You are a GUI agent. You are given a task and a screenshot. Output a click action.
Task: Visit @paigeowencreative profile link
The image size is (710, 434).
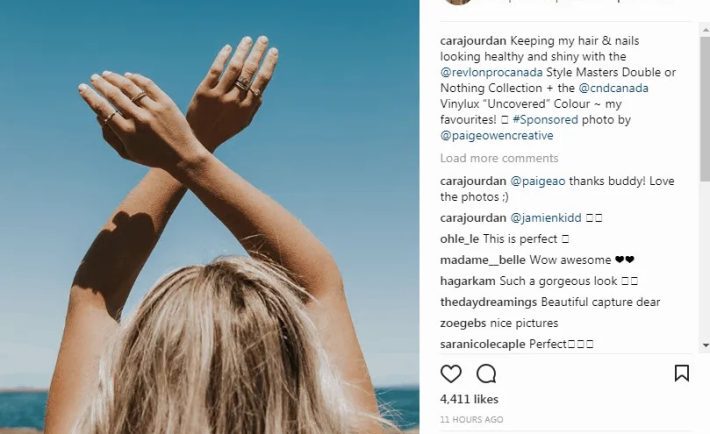point(497,135)
